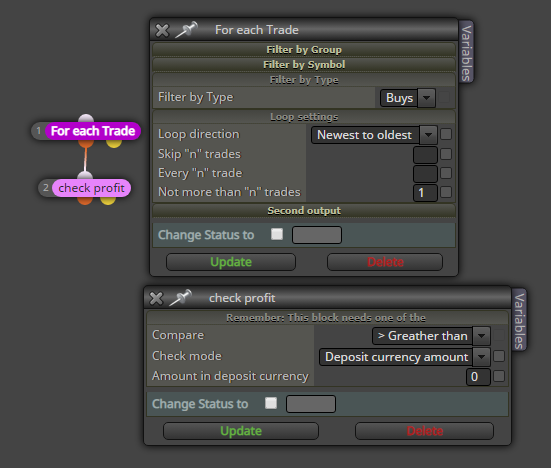Click Delete in check profit panel
The width and height of the screenshot is (551, 468).
tap(424, 431)
